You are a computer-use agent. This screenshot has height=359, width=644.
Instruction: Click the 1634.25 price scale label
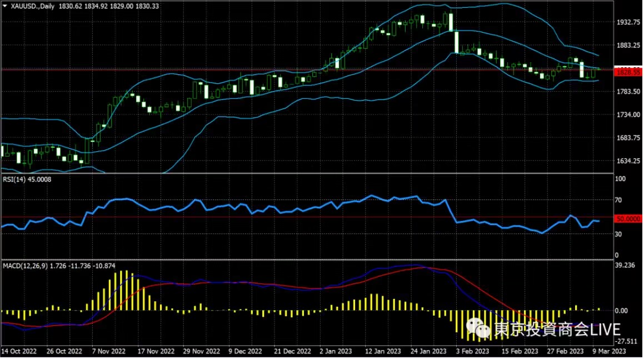click(x=628, y=161)
